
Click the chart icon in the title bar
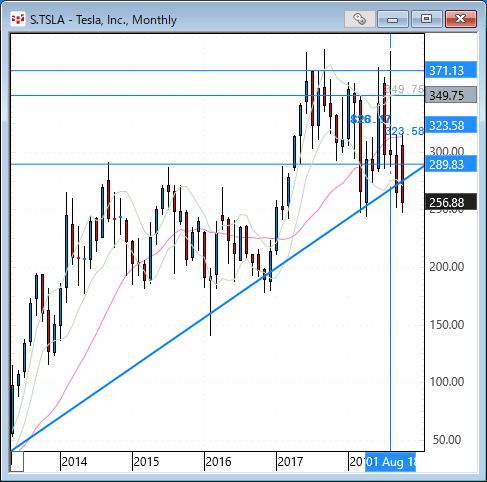coord(18,20)
